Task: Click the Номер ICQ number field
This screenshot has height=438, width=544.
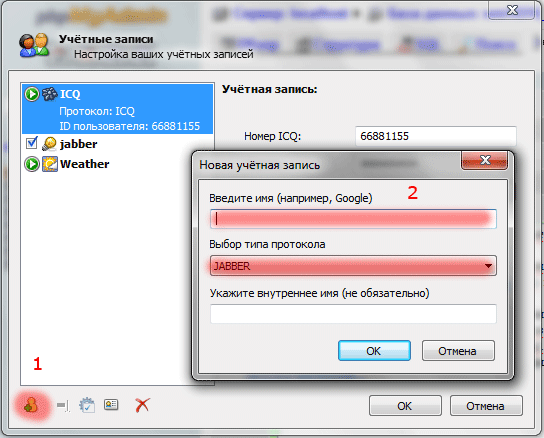Action: (x=436, y=136)
